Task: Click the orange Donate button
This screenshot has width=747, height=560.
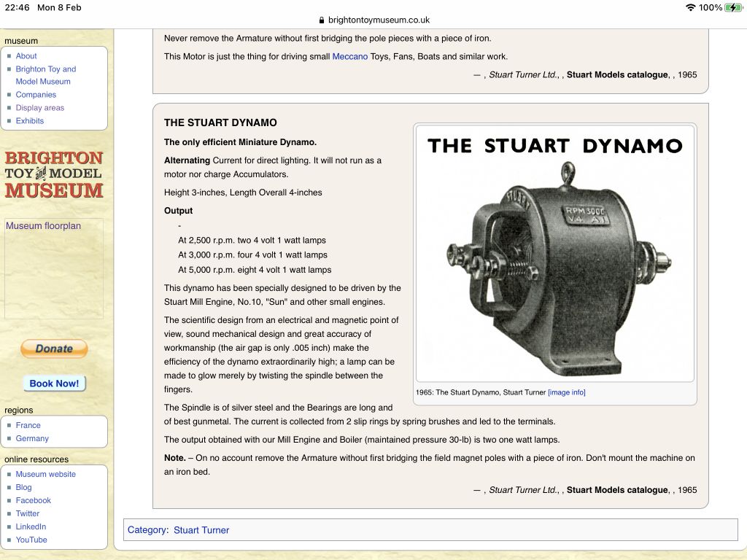Action: (54, 349)
